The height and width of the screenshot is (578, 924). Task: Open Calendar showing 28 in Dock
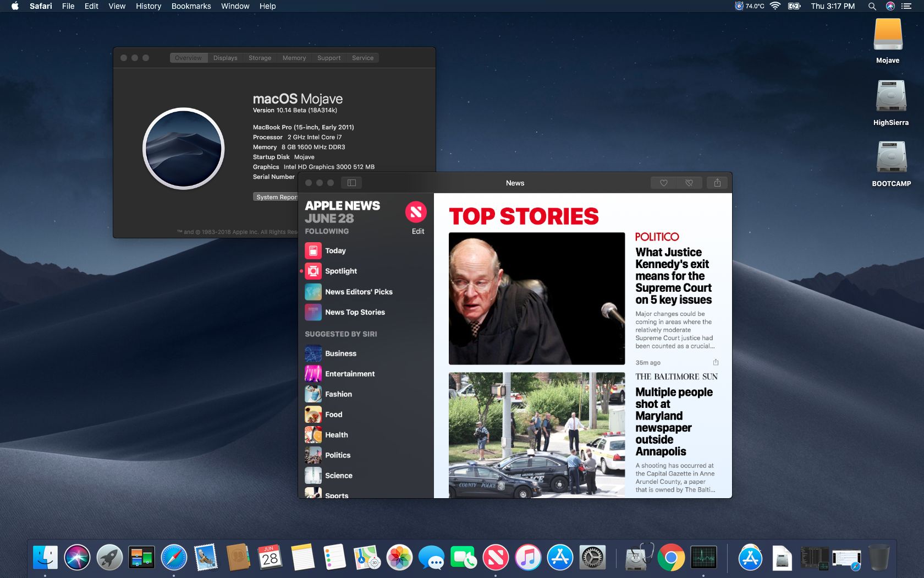click(x=270, y=558)
